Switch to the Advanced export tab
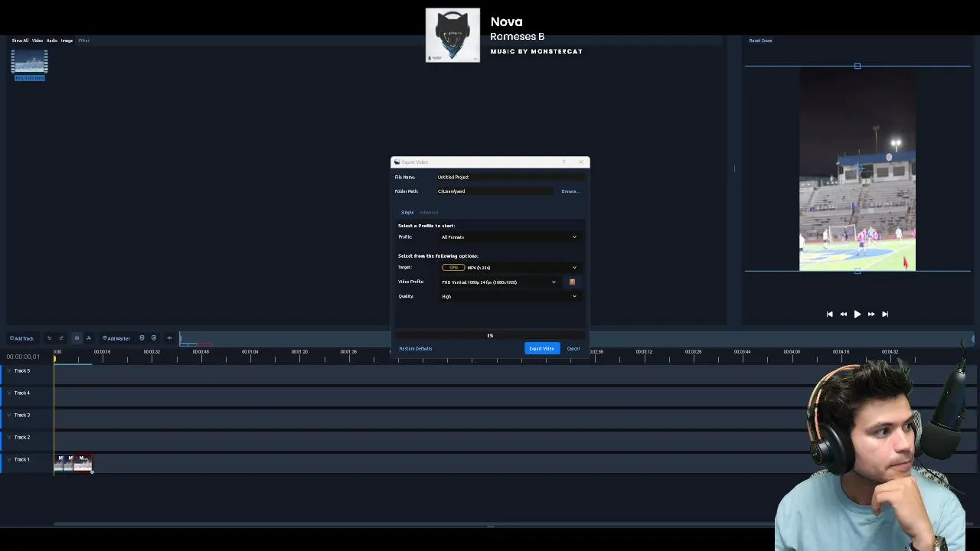The image size is (980, 551). tap(429, 212)
